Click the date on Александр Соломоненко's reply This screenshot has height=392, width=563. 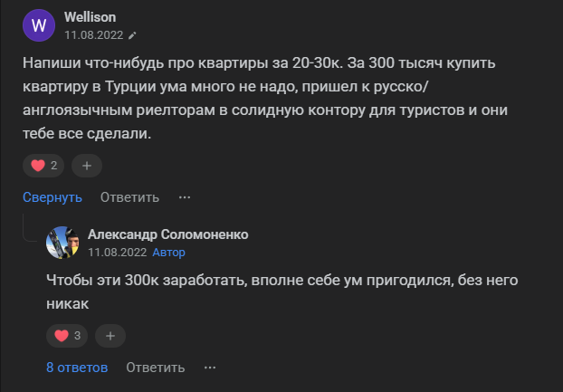(117, 253)
